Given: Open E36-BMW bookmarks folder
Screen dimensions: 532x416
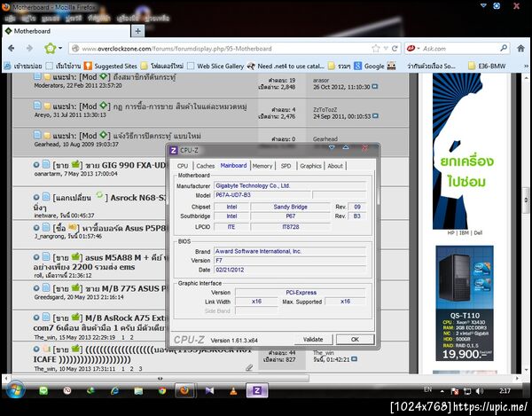Looking at the screenshot, I should tap(487, 67).
